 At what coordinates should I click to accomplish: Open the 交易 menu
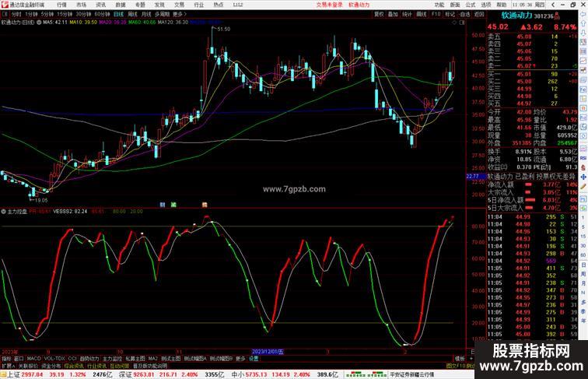point(179,5)
